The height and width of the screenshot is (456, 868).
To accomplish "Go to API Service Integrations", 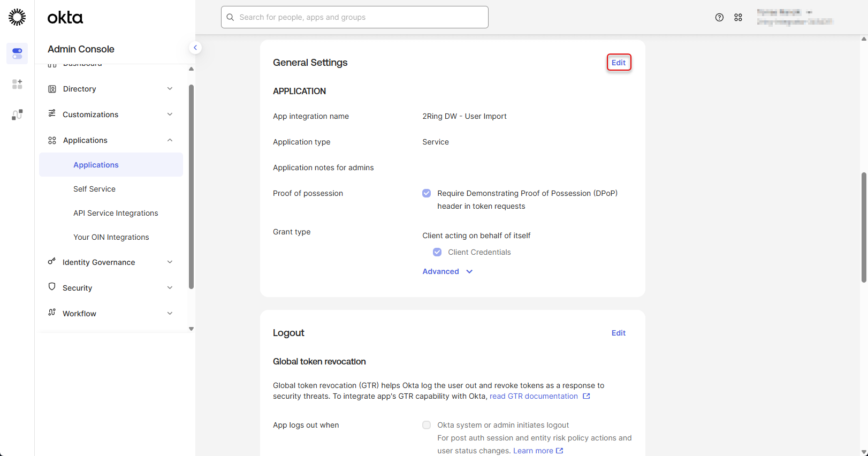I will 116,213.
